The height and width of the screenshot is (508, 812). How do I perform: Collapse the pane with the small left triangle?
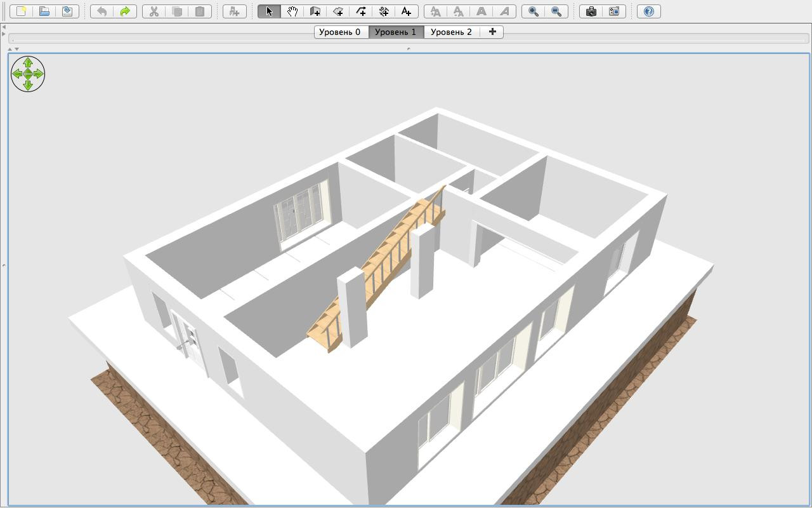(4, 27)
